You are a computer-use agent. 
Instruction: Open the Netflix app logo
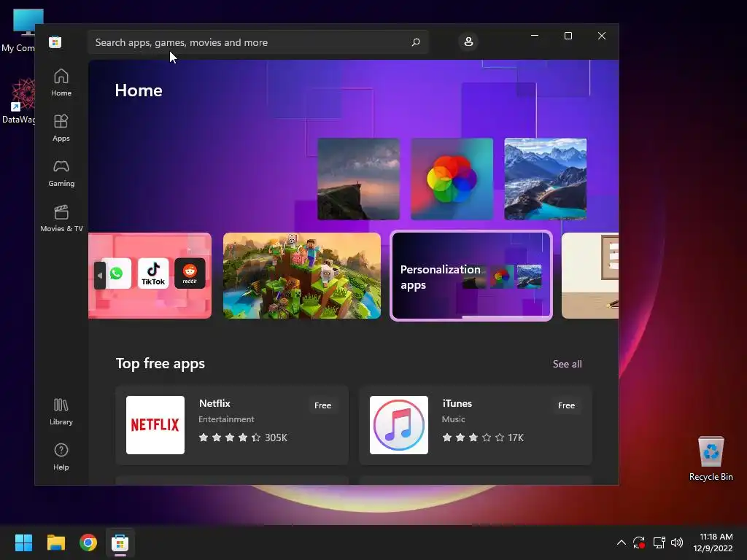point(155,425)
